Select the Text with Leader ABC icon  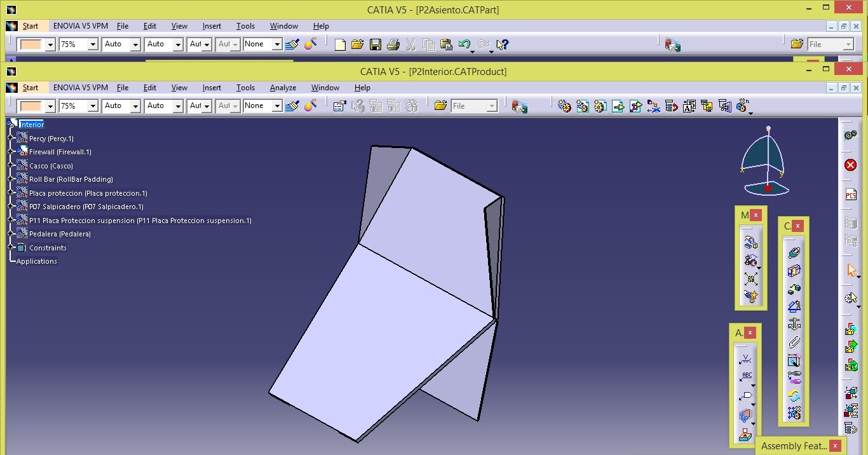click(x=747, y=376)
